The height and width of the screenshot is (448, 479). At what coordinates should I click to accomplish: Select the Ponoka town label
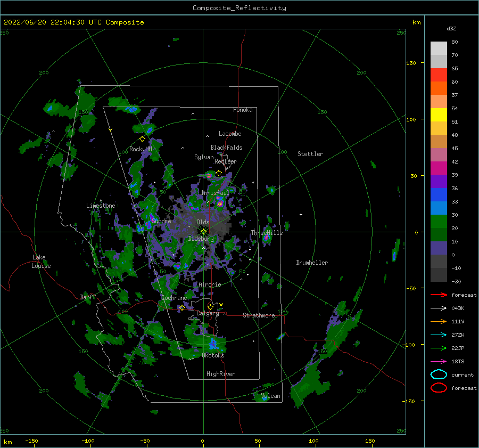point(243,110)
